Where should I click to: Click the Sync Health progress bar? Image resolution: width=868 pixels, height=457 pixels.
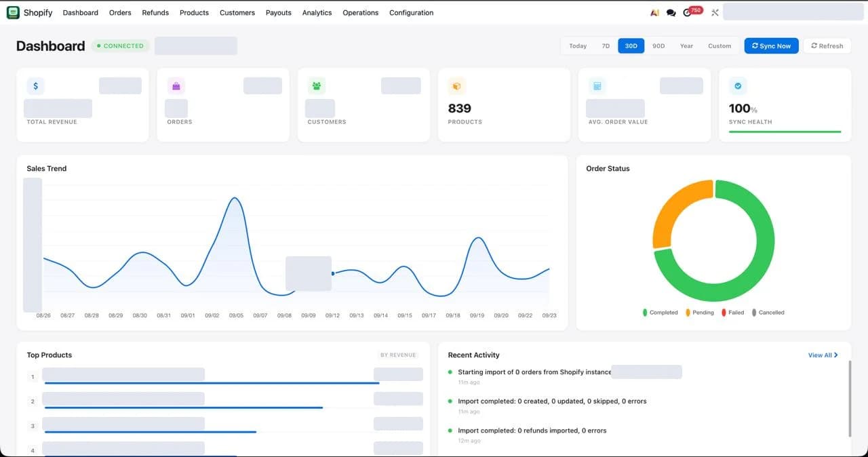tap(785, 132)
